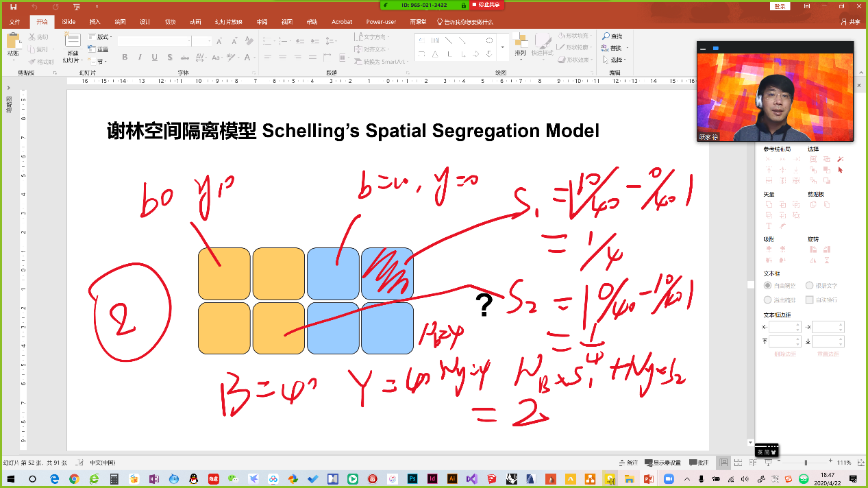
Task: Open the 文件 file menu tab
Action: click(15, 22)
